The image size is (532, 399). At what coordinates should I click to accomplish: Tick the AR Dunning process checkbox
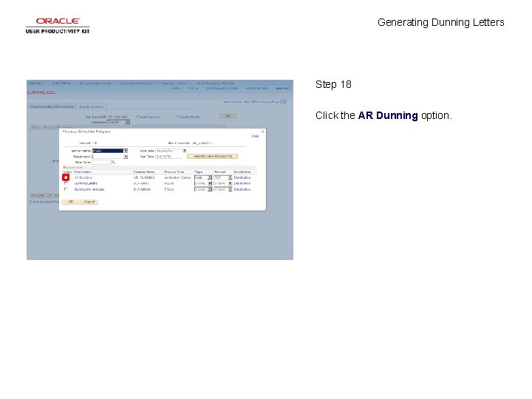point(66,177)
